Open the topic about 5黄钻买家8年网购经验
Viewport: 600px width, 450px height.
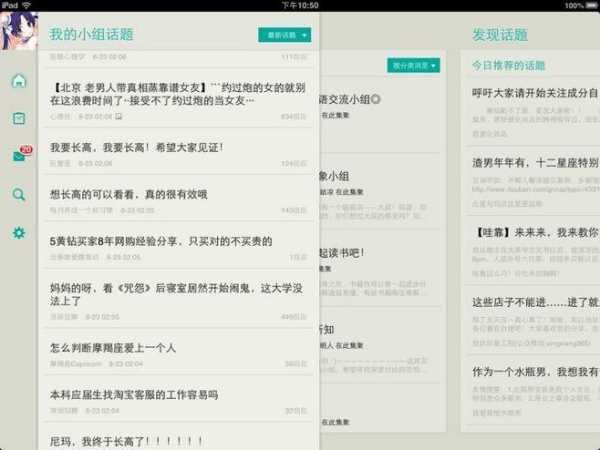coord(160,241)
